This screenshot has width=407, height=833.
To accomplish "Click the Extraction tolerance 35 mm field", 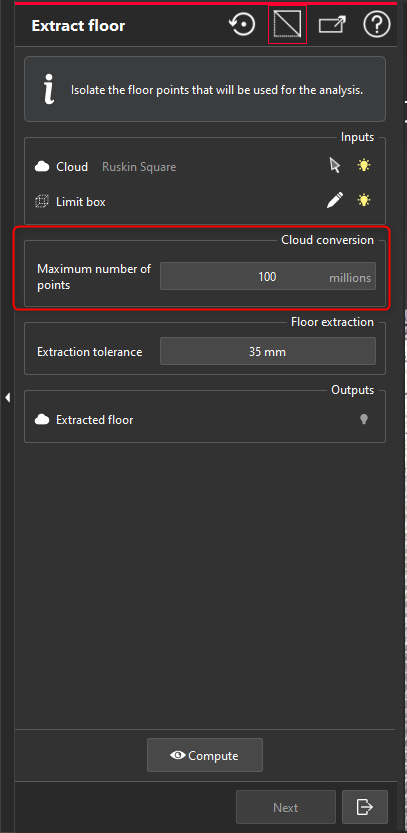I will [268, 351].
